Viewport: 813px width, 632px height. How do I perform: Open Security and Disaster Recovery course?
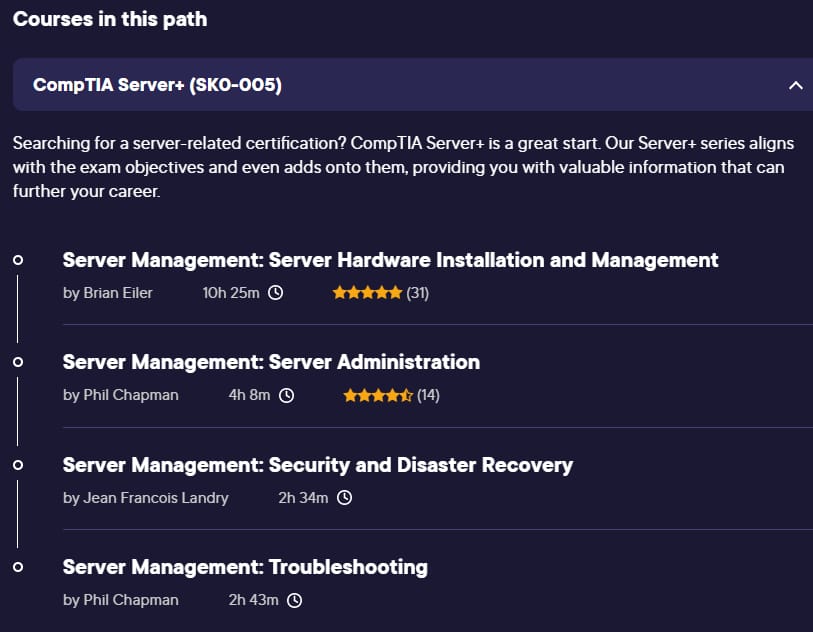tap(318, 465)
